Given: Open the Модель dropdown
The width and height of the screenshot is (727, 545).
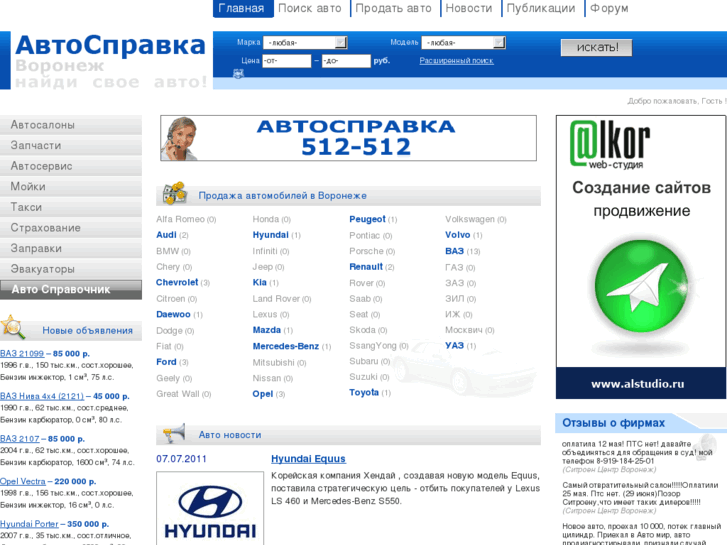Looking at the screenshot, I should pyautogui.click(x=463, y=43).
